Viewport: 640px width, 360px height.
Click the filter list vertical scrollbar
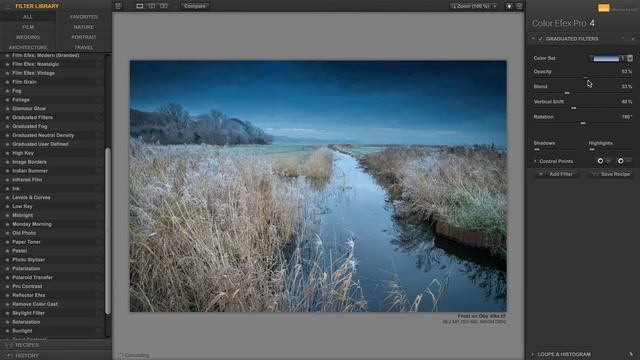tap(108, 231)
